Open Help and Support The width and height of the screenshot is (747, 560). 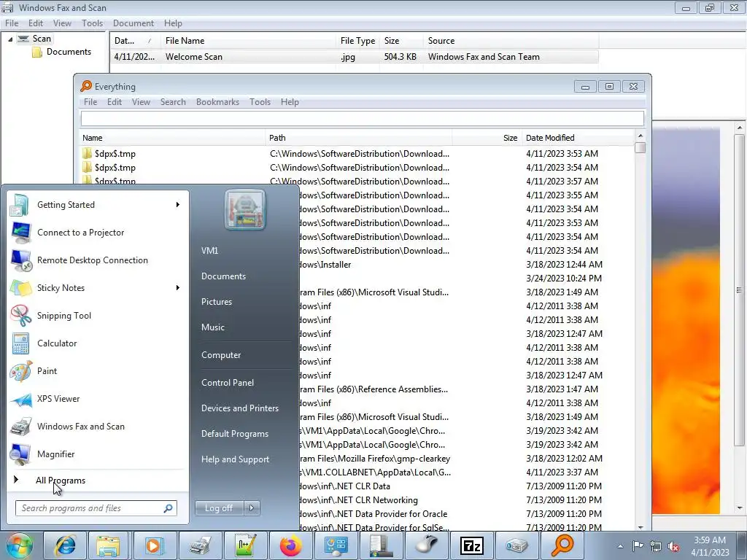point(236,459)
